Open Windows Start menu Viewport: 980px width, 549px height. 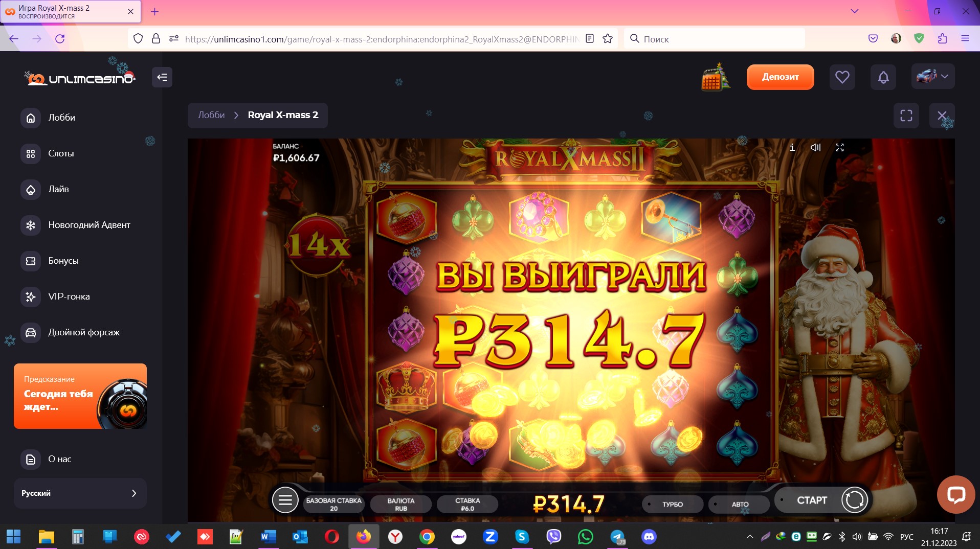click(x=13, y=537)
